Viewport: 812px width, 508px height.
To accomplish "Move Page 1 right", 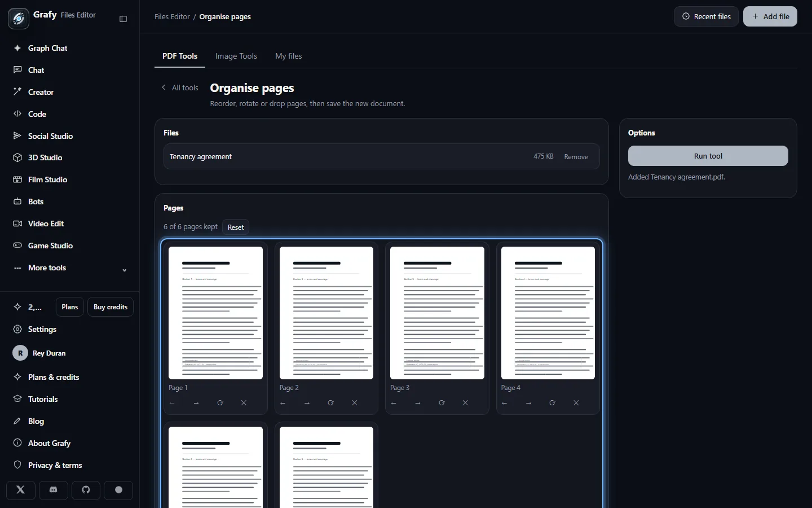I will [x=196, y=403].
